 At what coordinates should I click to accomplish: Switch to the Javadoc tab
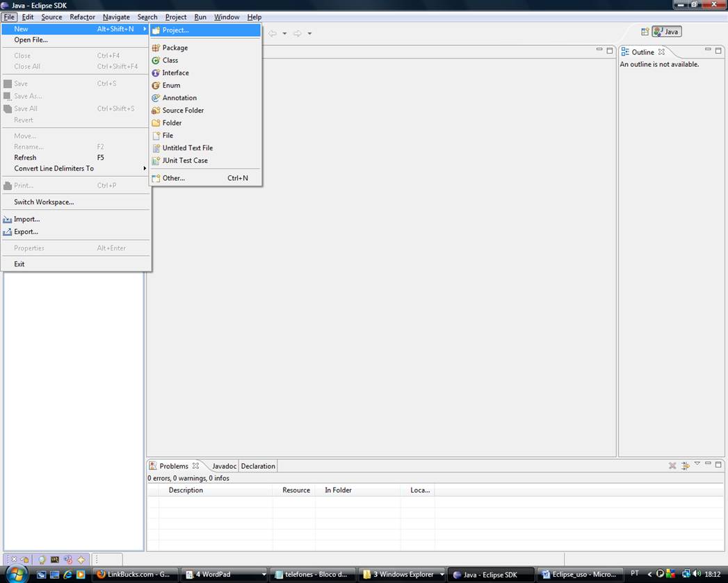point(225,466)
